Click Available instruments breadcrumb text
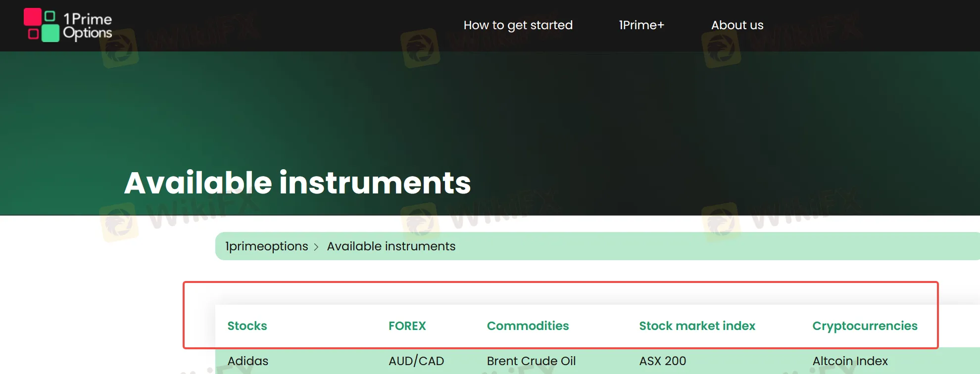This screenshot has height=374, width=980. [x=391, y=246]
